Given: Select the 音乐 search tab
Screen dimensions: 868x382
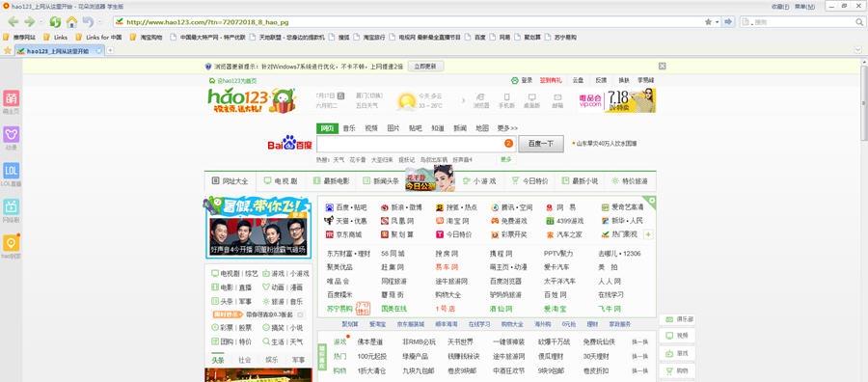Looking at the screenshot, I should pos(349,128).
